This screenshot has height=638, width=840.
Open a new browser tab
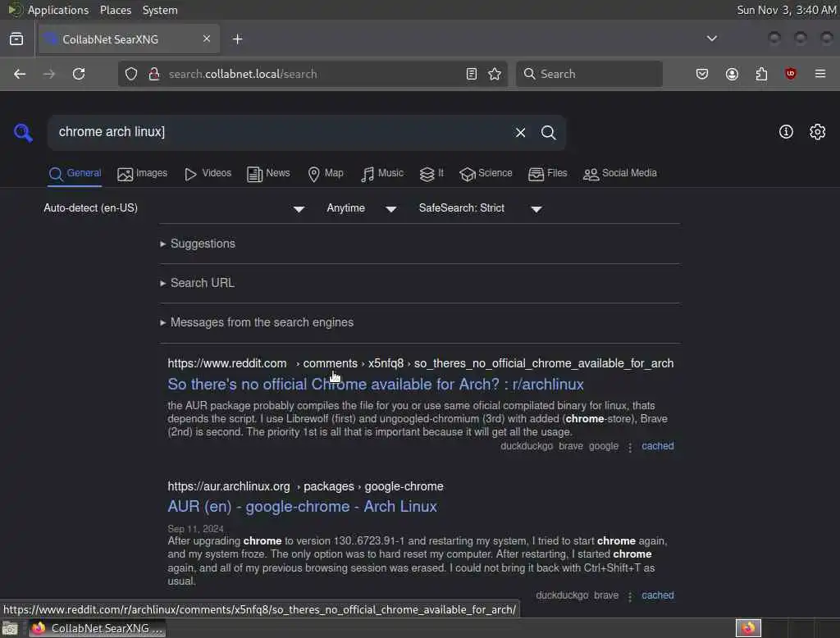coord(238,39)
